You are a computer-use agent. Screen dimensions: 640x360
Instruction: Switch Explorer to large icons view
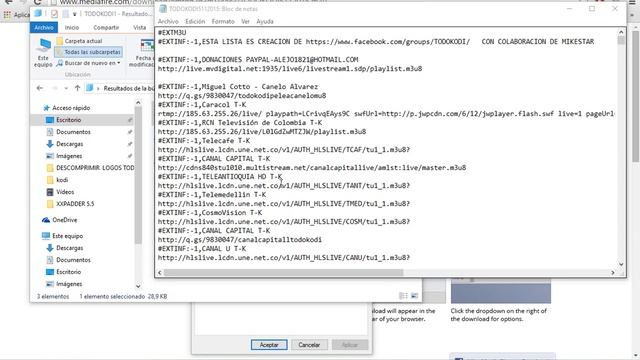(414, 296)
